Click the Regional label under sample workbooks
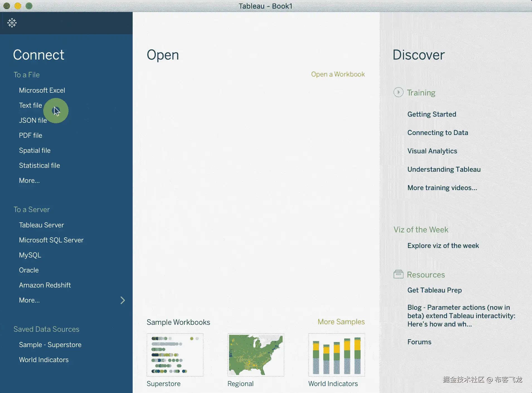This screenshot has height=393, width=532. (241, 384)
